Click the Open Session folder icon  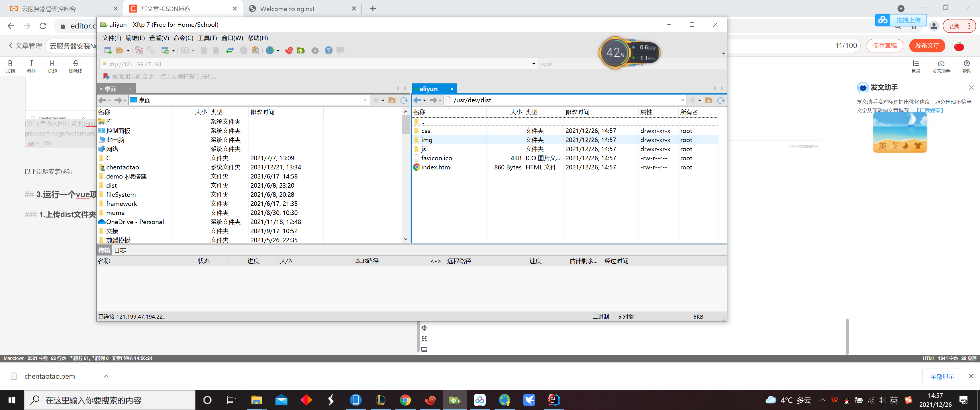coord(119,51)
